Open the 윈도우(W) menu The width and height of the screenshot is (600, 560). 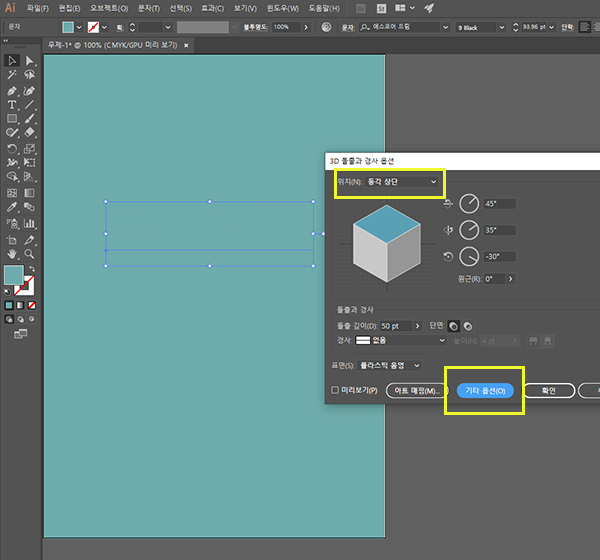coord(282,8)
